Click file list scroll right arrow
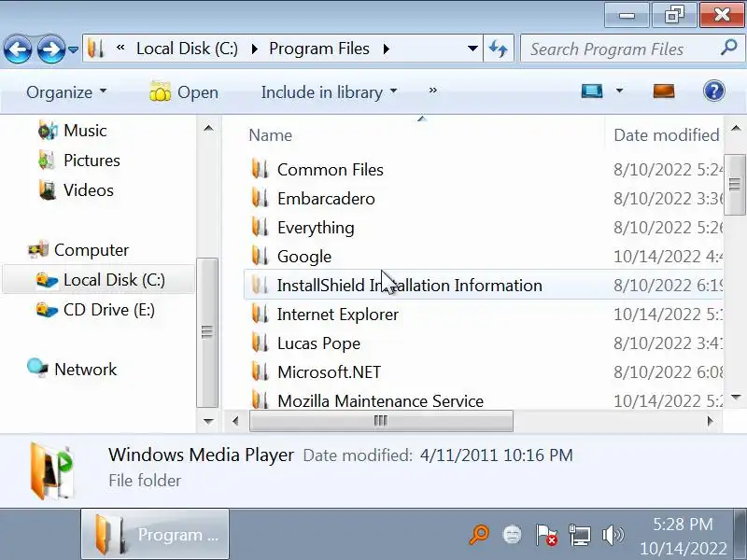 pyautogui.click(x=710, y=421)
